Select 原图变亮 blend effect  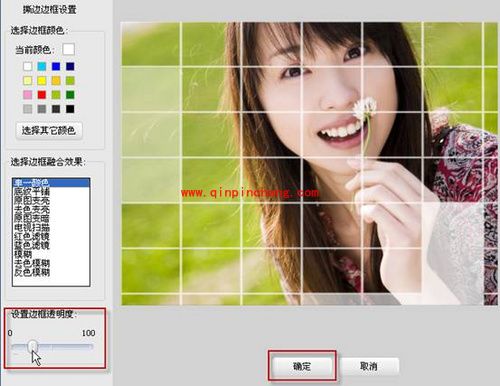51,200
